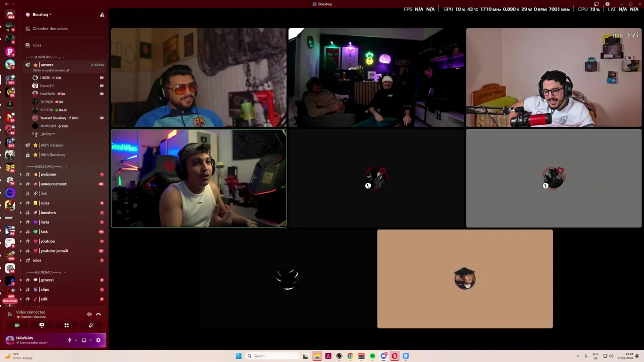Select TORN2O in the voice member list
644x362 pixels.
pyautogui.click(x=67, y=102)
